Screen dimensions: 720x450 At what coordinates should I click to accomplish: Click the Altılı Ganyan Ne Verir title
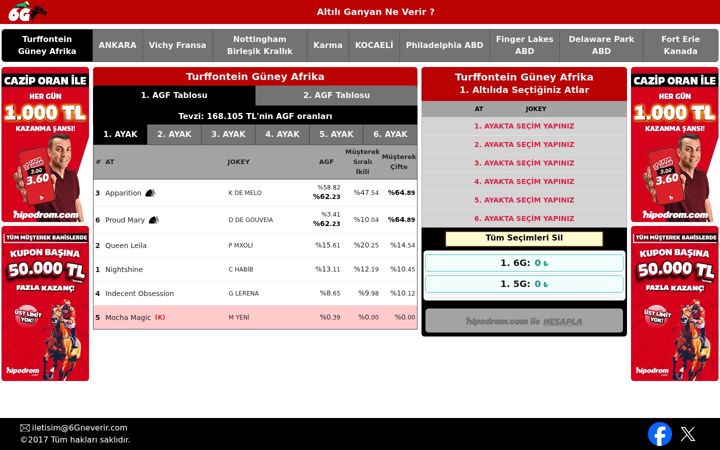point(375,12)
